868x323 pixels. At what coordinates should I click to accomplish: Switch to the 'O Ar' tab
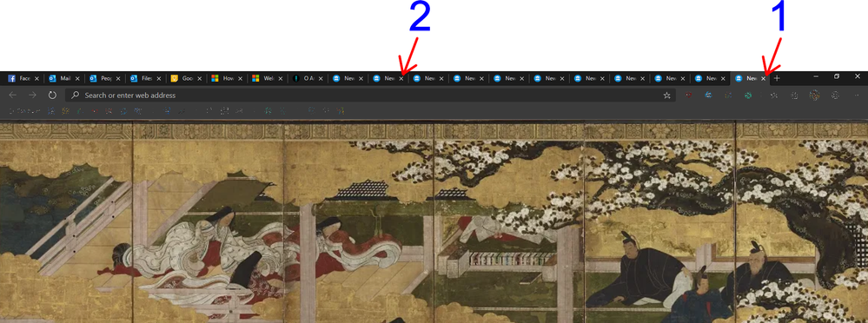point(307,78)
